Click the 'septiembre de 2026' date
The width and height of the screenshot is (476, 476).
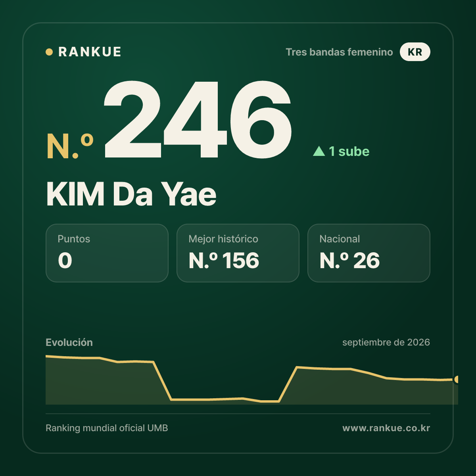pyautogui.click(x=386, y=342)
